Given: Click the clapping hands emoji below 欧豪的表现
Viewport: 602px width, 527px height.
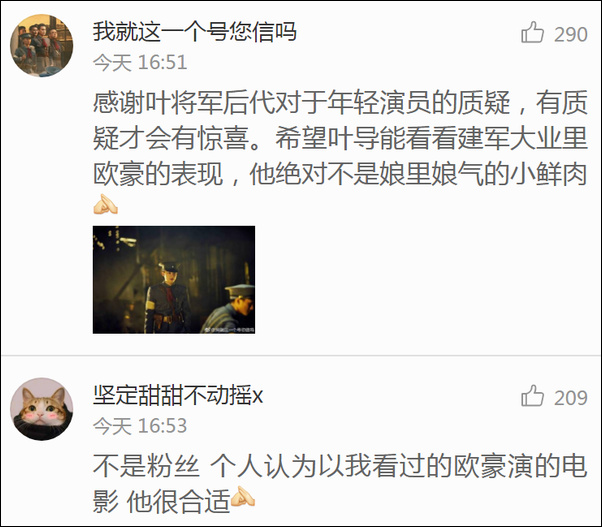Looking at the screenshot, I should coord(105,204).
